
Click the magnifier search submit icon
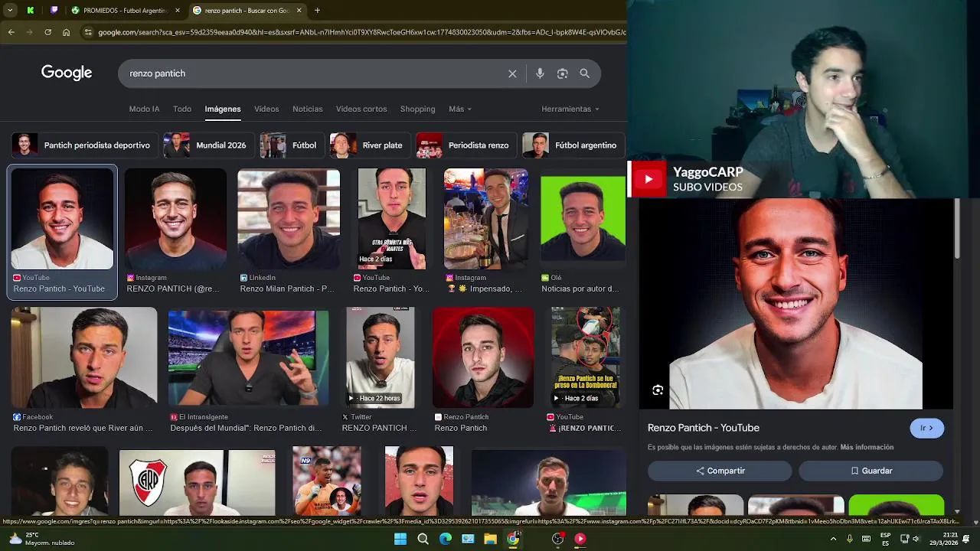[x=585, y=73]
